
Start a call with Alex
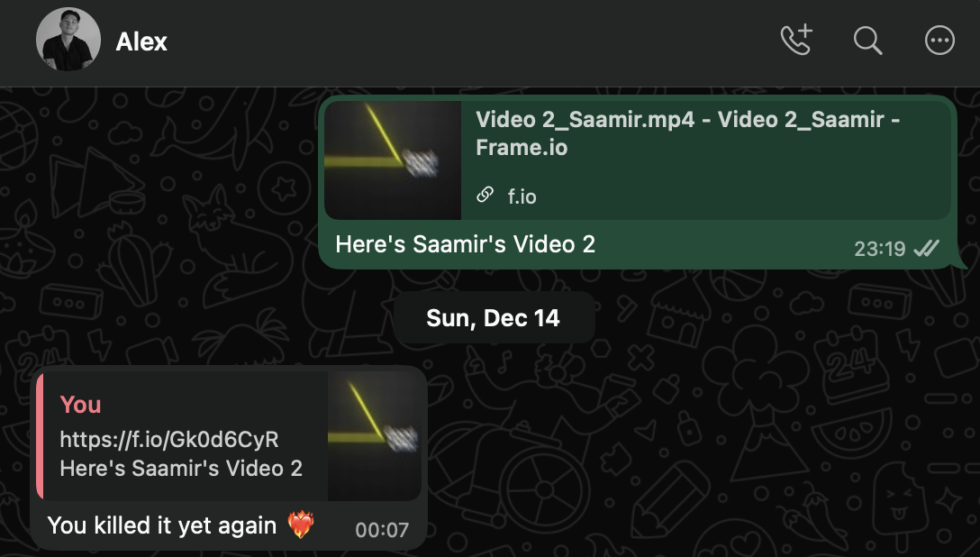[x=796, y=41]
